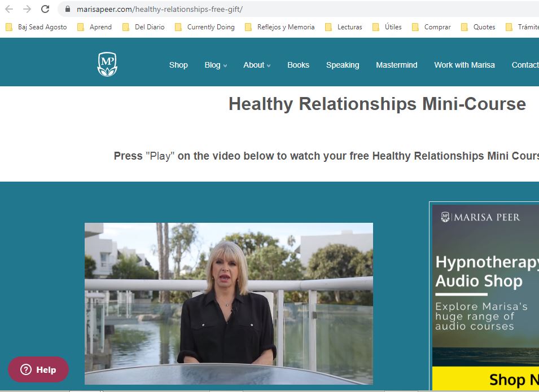
Task: Open the Shop menu item
Action: pyautogui.click(x=178, y=65)
